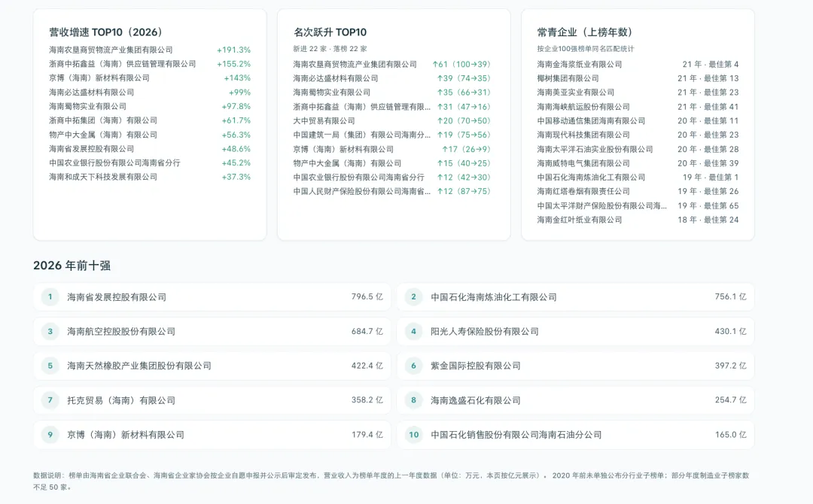Click the 756.1 亿 revenue figure

[730, 297]
